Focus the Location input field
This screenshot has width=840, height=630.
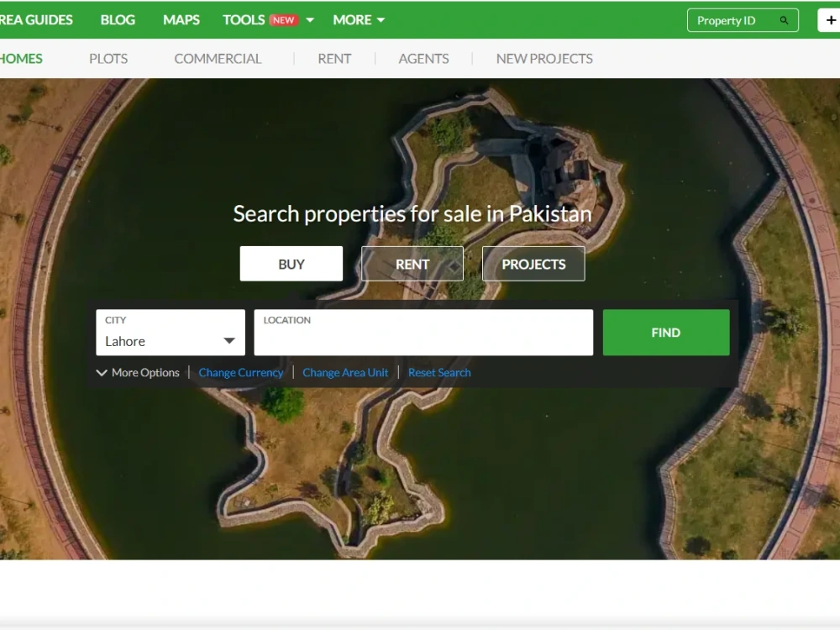423,332
